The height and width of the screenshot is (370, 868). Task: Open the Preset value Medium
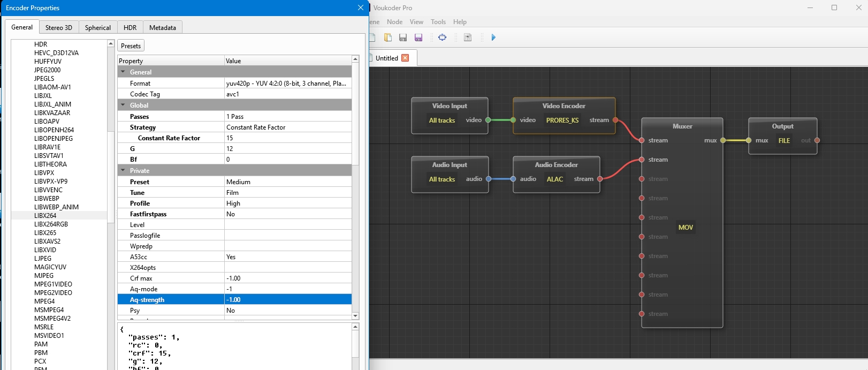(x=288, y=182)
